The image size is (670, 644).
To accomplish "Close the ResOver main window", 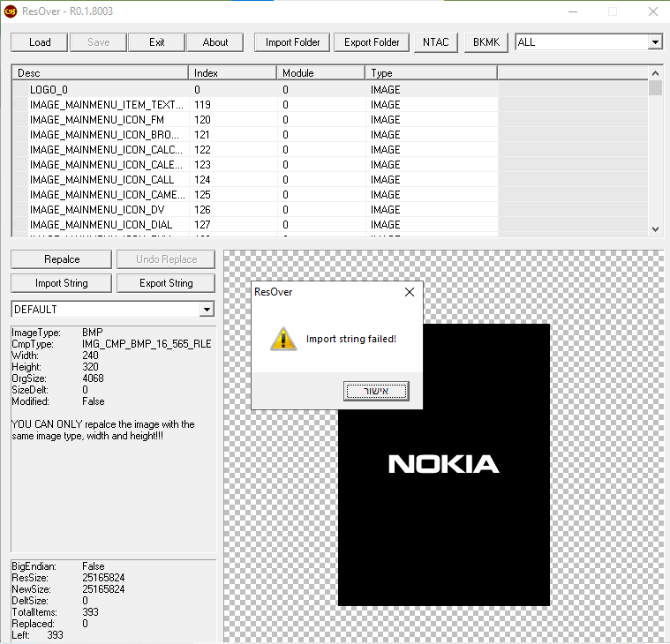I will (x=653, y=11).
